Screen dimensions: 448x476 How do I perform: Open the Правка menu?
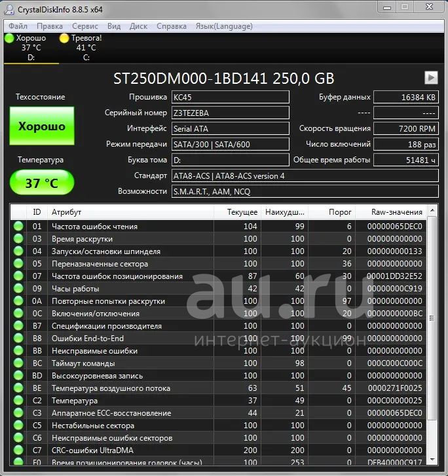(x=50, y=26)
